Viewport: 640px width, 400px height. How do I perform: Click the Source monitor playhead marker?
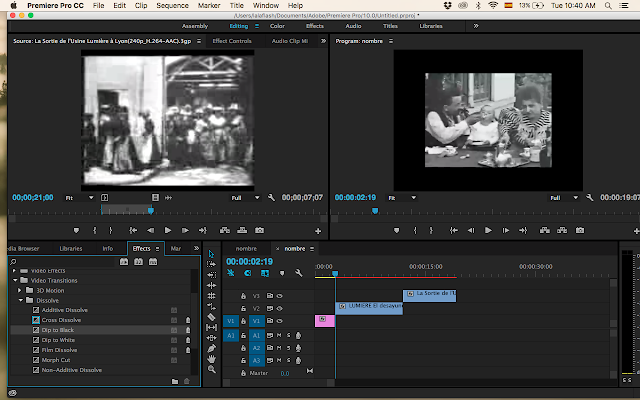151,211
